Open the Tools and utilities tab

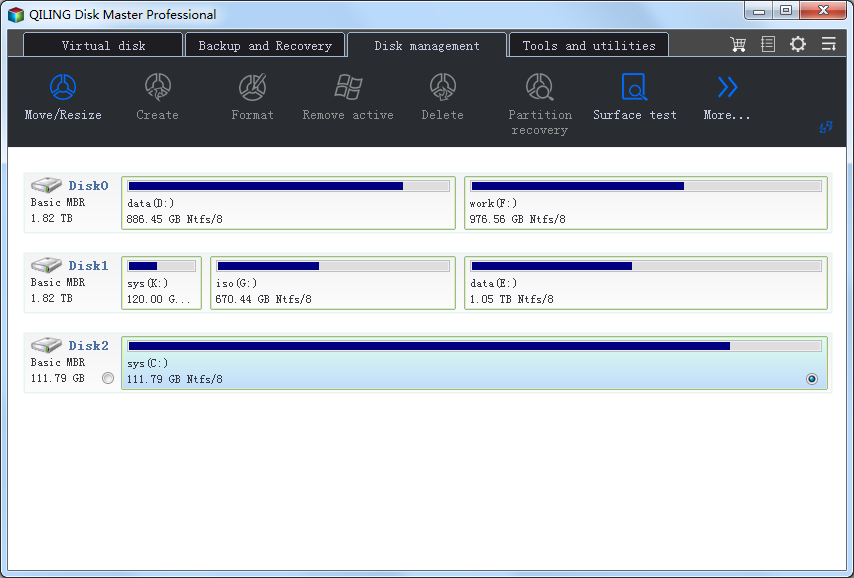pyautogui.click(x=589, y=45)
